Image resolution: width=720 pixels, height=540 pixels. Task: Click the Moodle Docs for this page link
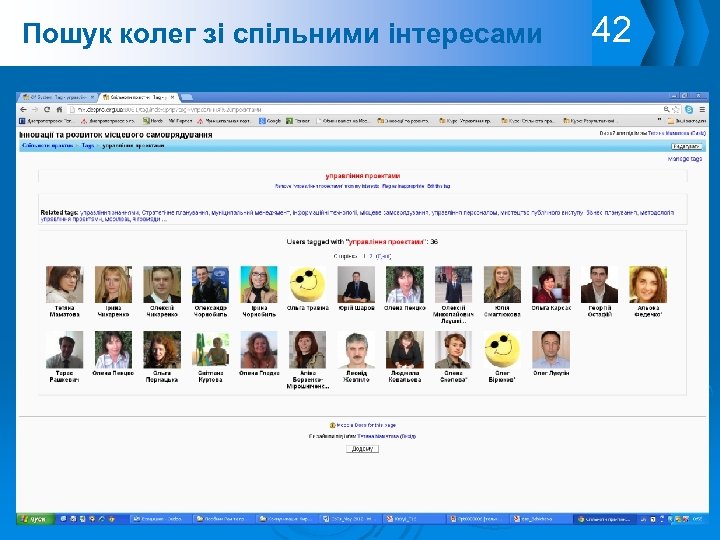(362, 425)
